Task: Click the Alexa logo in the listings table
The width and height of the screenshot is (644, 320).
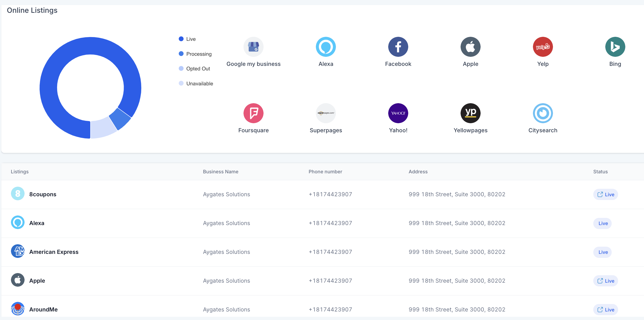Action: 18,222
